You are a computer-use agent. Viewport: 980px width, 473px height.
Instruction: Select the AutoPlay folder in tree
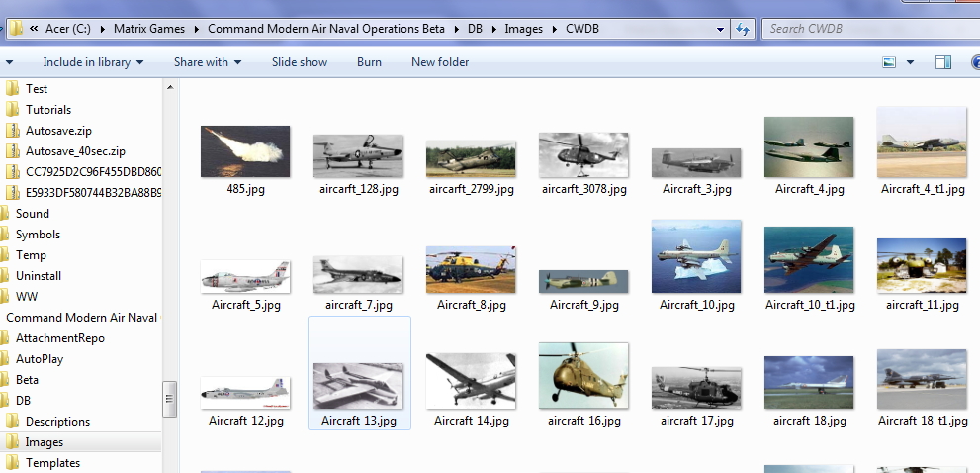(39, 359)
